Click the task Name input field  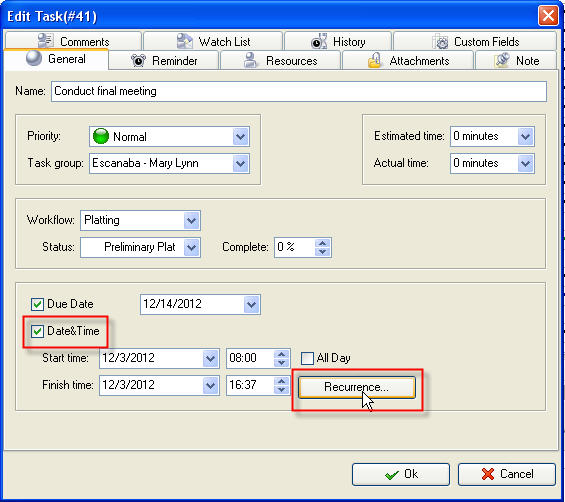coord(299,91)
